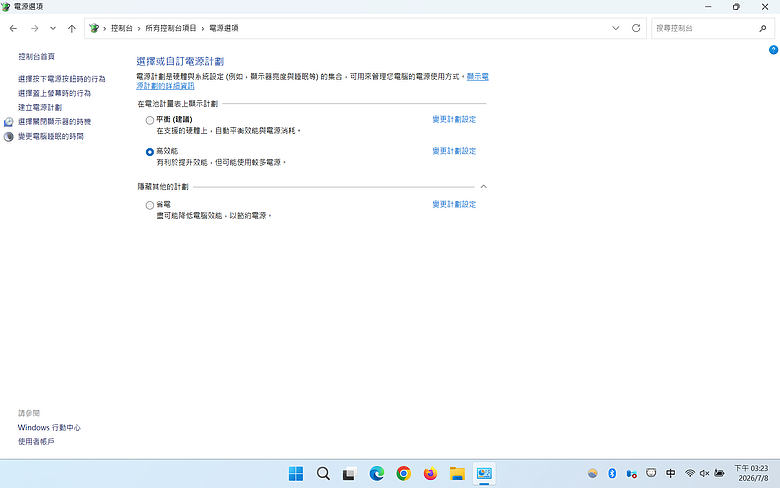
Task: Click the 請參閱 label
Action: tap(29, 413)
